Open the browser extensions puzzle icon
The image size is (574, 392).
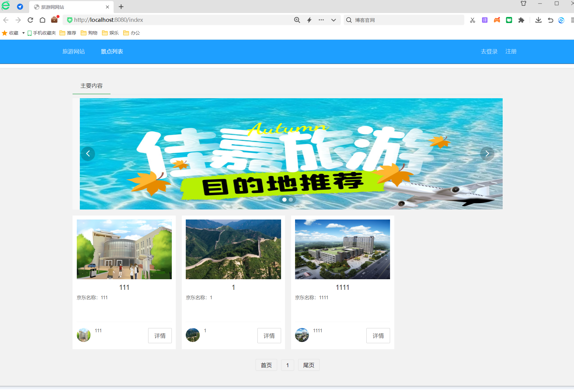point(521,20)
